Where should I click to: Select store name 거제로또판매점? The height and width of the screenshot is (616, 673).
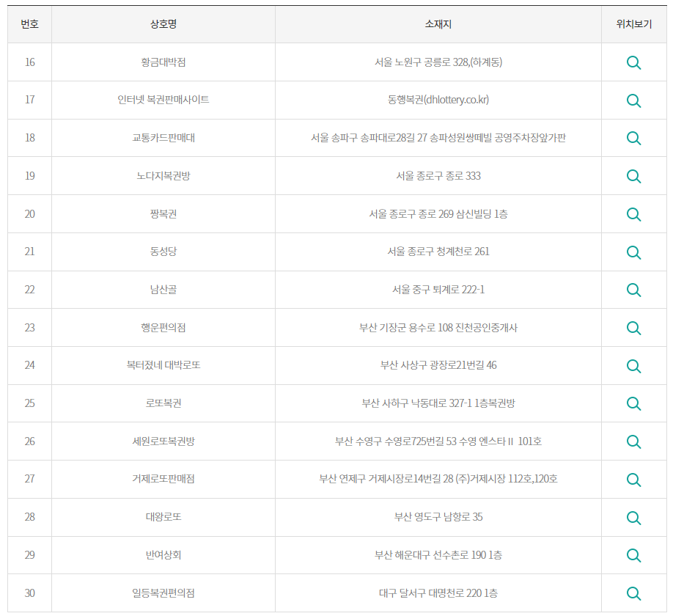pyautogui.click(x=163, y=479)
